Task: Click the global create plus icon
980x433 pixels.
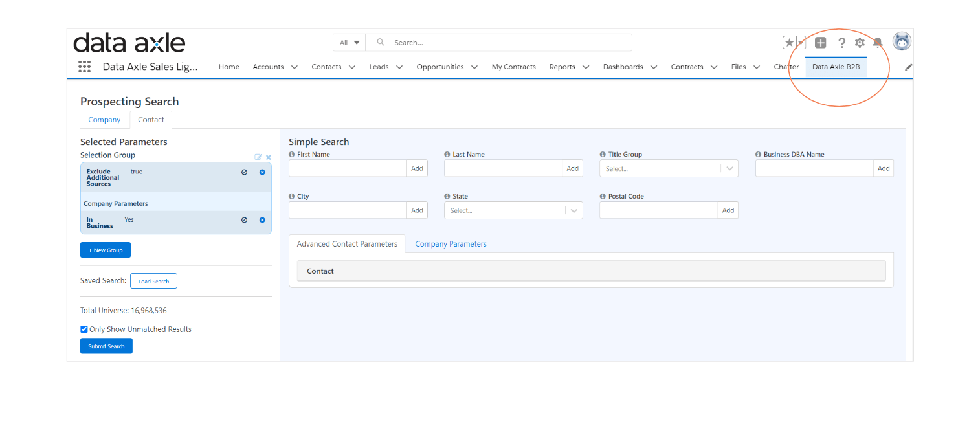Action: click(x=820, y=43)
